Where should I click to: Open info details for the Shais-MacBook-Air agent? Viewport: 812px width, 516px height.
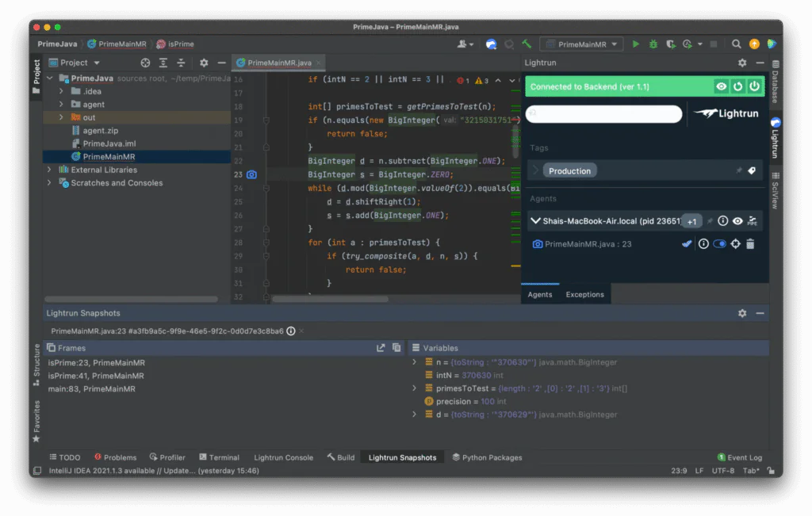pos(722,220)
